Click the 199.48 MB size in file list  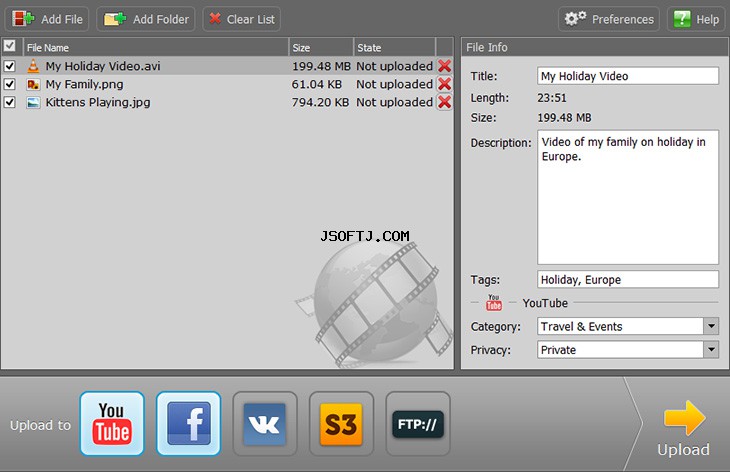point(321,66)
